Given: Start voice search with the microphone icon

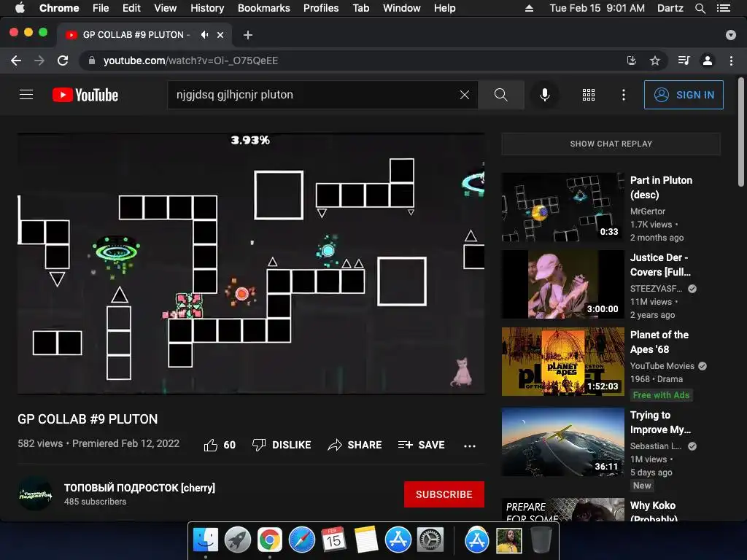Looking at the screenshot, I should [544, 95].
